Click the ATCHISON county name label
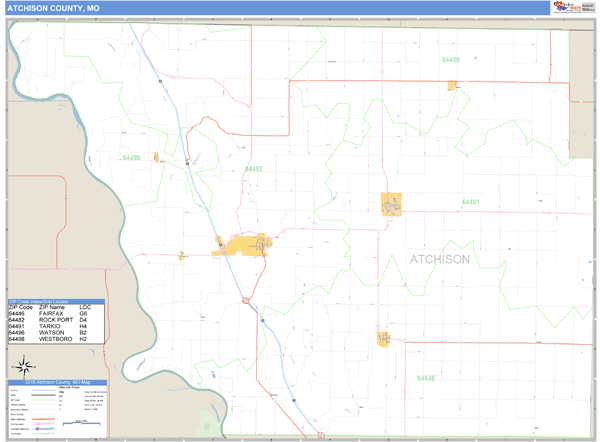The image size is (600, 442). (x=439, y=259)
